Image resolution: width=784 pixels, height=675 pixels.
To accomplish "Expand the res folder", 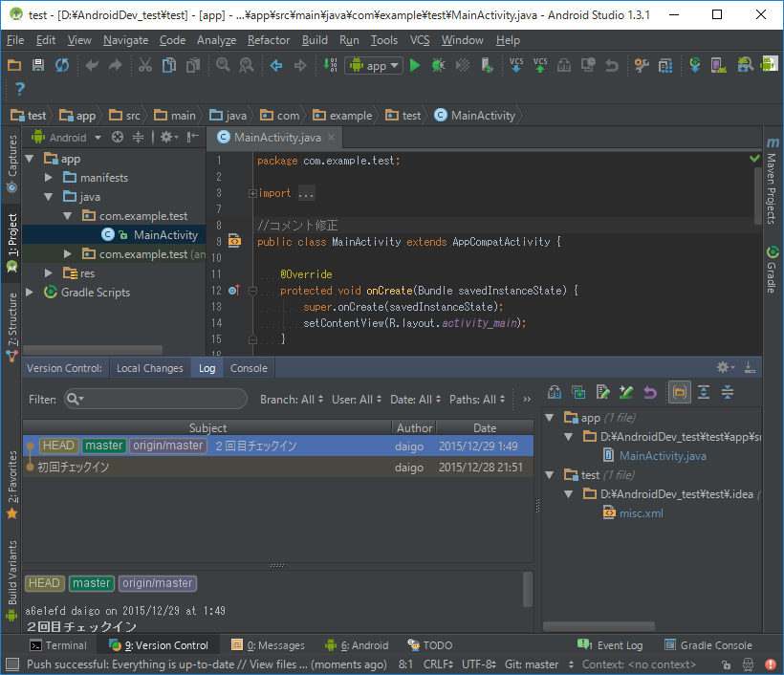I will pos(49,273).
